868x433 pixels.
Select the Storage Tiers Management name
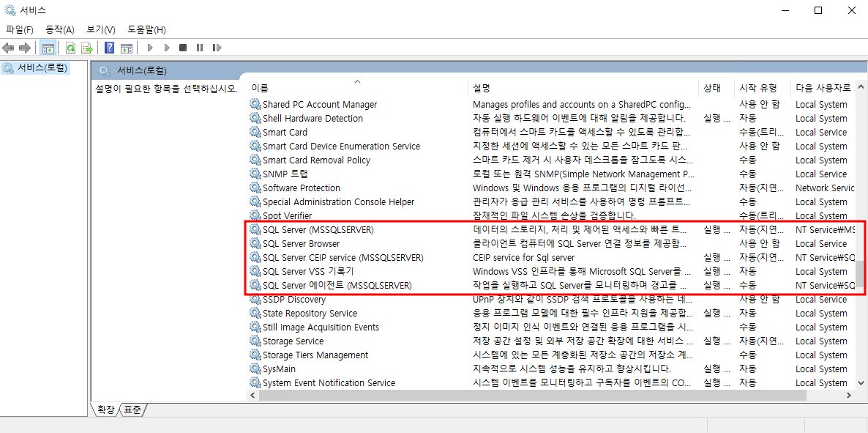coord(315,355)
